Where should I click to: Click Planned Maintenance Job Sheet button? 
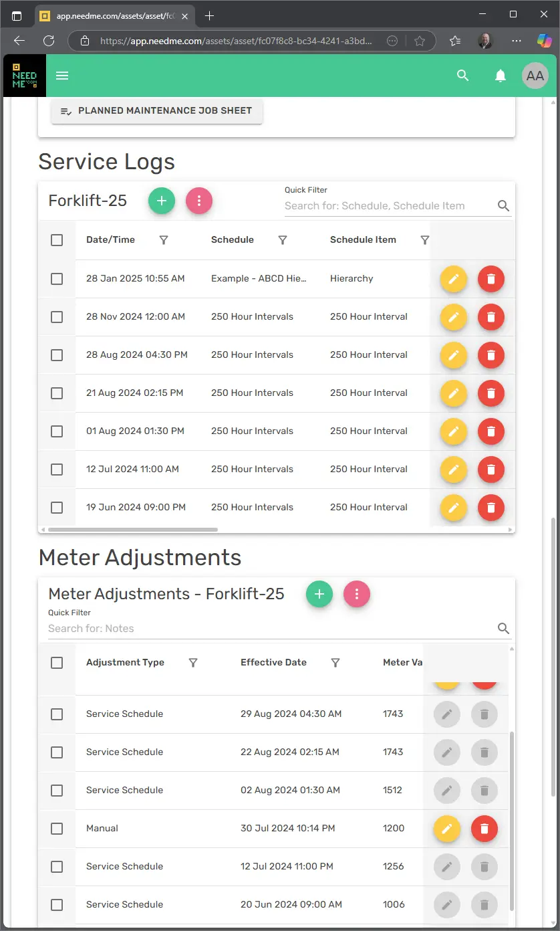tap(157, 111)
